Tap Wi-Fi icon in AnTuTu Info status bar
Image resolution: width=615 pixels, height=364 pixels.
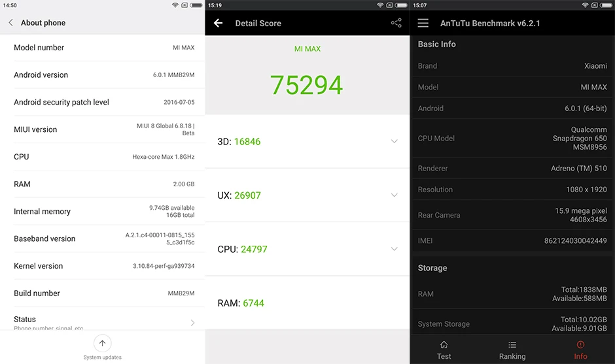(585, 5)
